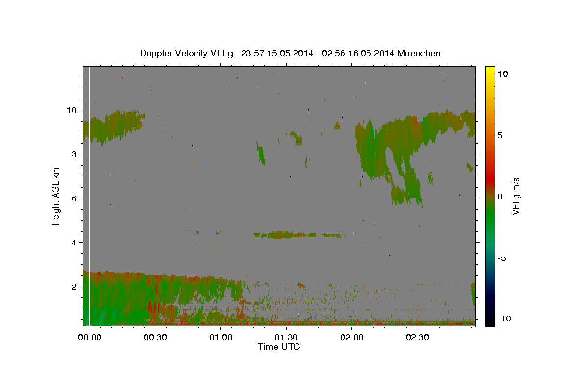Click the colorbar value '10' at top
Image resolution: width=588 pixels, height=392 pixels.
tap(503, 74)
